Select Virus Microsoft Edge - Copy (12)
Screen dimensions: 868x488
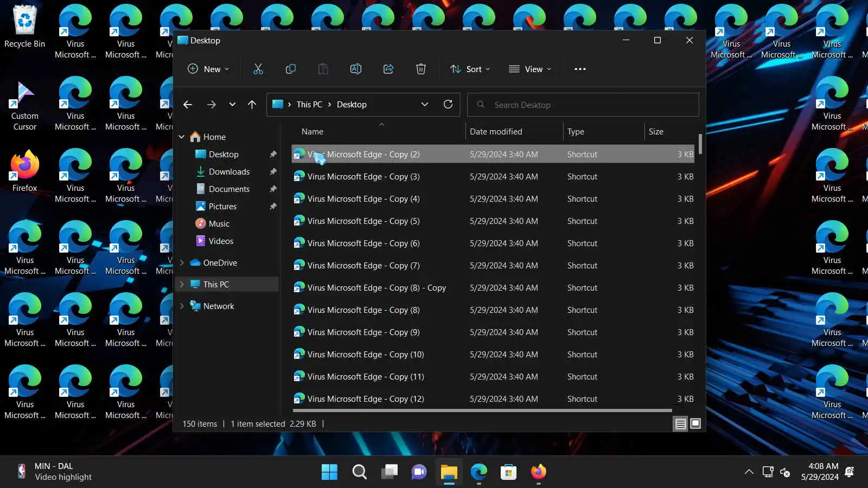pyautogui.click(x=493, y=399)
